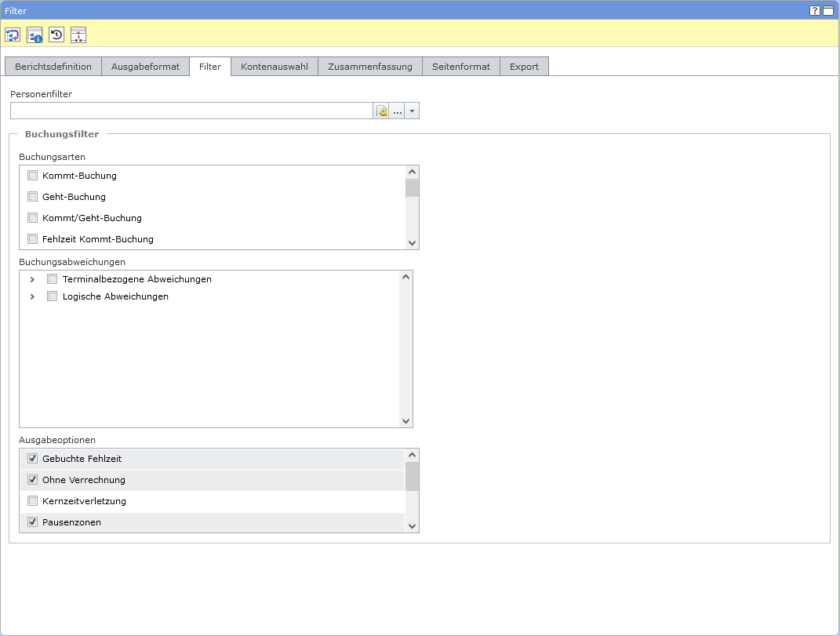Click the toolbar icon with red dots and green arrow
The height and width of the screenshot is (636, 840).
coord(78,35)
